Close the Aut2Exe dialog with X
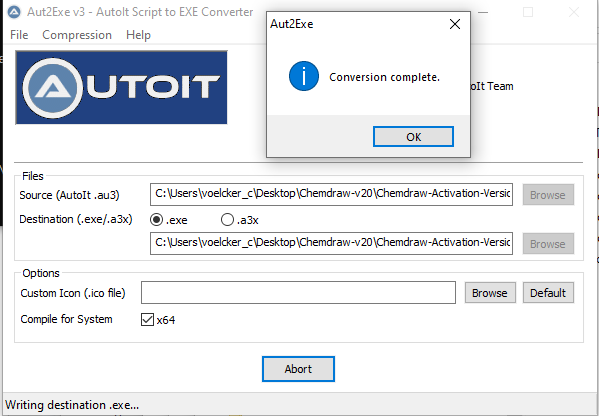This screenshot has height=416, width=599. (455, 24)
